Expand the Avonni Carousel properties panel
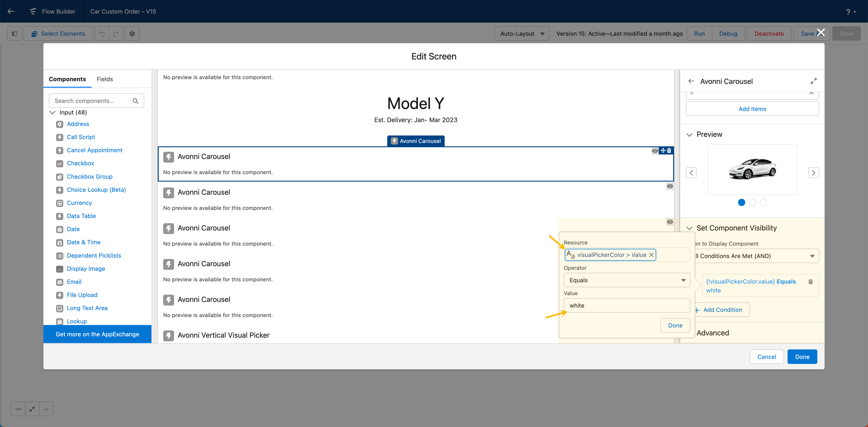 [814, 81]
